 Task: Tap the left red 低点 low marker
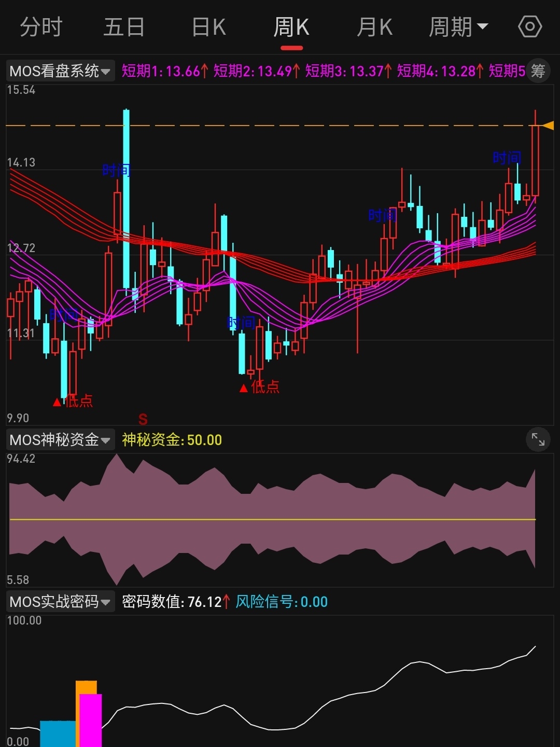pos(73,401)
